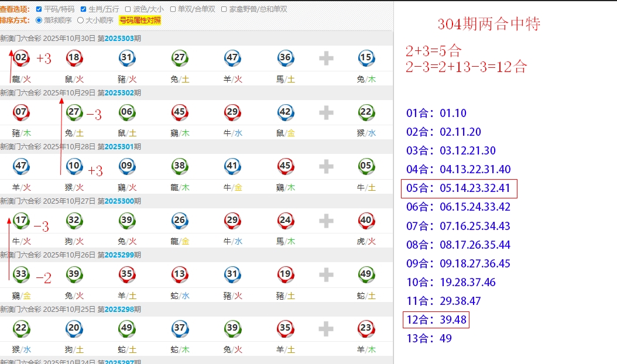Click red ball 40 in draw 2025300
The height and width of the screenshot is (364, 617).
click(366, 221)
